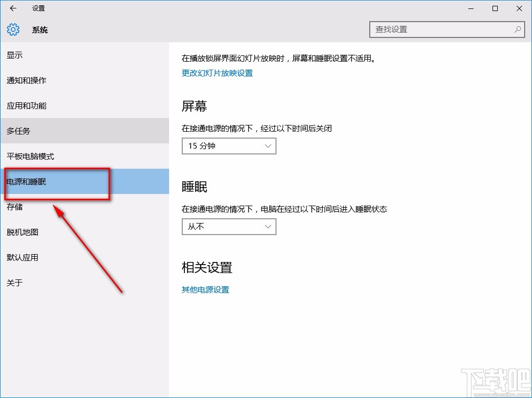
Task: Minimize the Settings window
Action: point(470,8)
